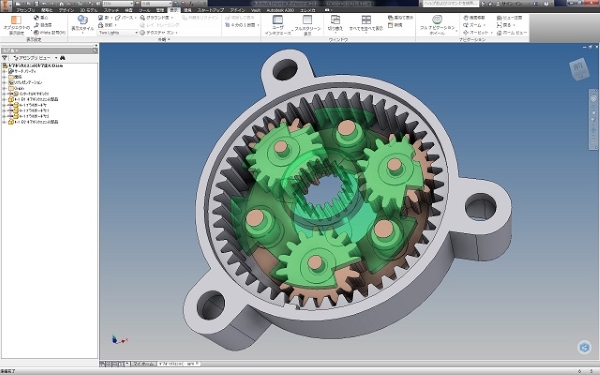600x375 pixels.
Task: Click the Home View (ホーム ビュー) button
Action: coord(512,33)
